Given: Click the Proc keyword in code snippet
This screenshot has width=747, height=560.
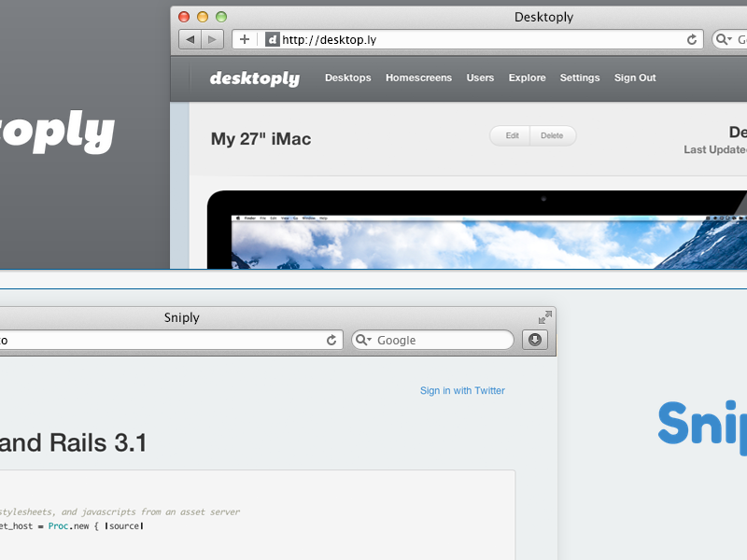Looking at the screenshot, I should [x=58, y=526].
